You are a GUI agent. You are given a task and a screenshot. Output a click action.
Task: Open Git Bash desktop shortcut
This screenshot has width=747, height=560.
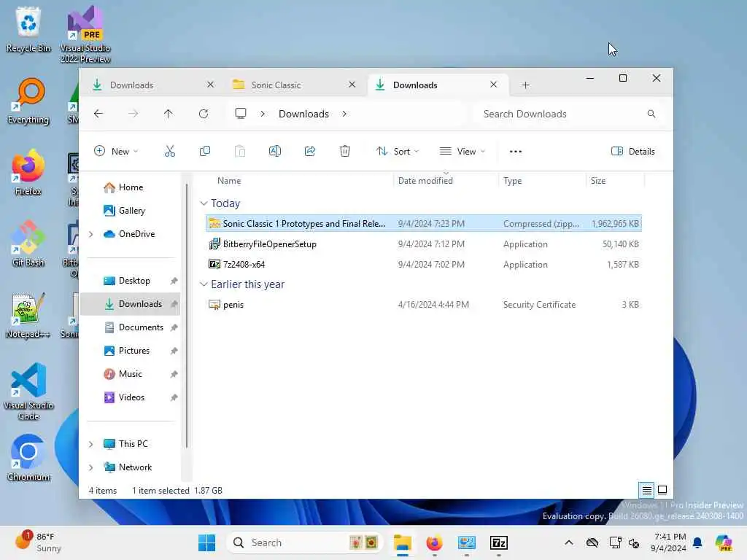[28, 244]
